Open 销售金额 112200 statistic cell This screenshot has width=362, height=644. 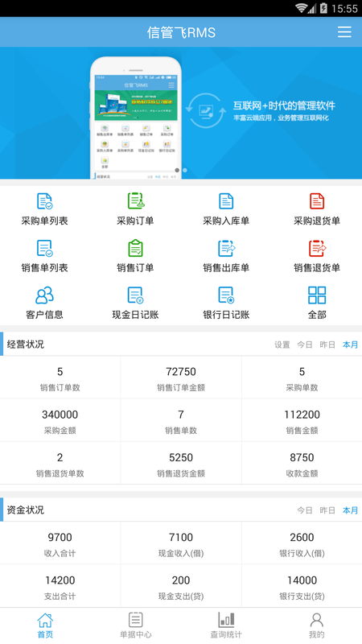click(302, 420)
